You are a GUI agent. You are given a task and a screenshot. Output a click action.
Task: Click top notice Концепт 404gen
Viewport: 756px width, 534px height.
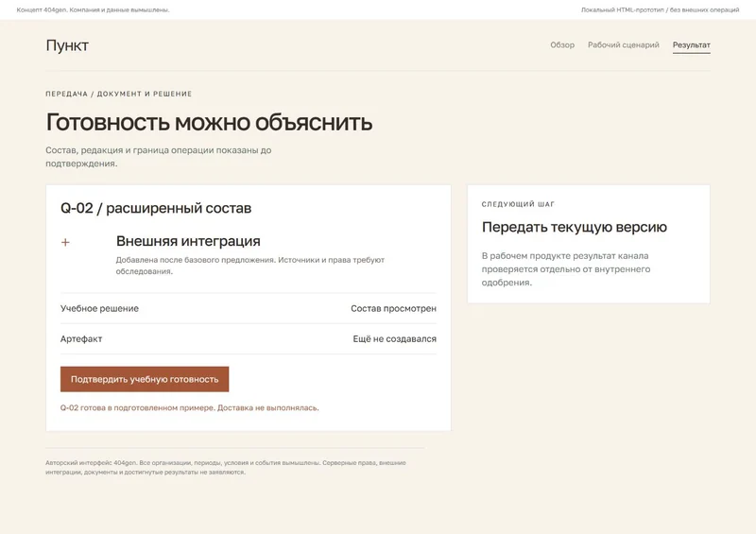93,9
